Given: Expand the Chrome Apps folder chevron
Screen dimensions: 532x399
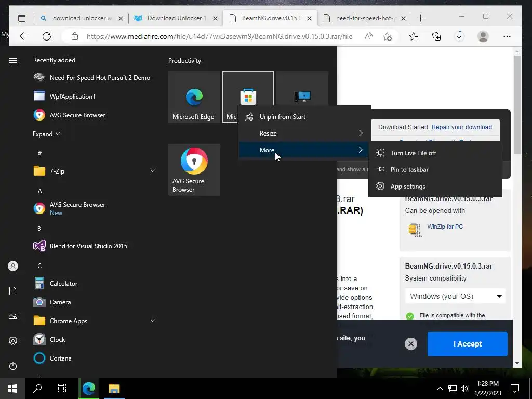Looking at the screenshot, I should [153, 321].
